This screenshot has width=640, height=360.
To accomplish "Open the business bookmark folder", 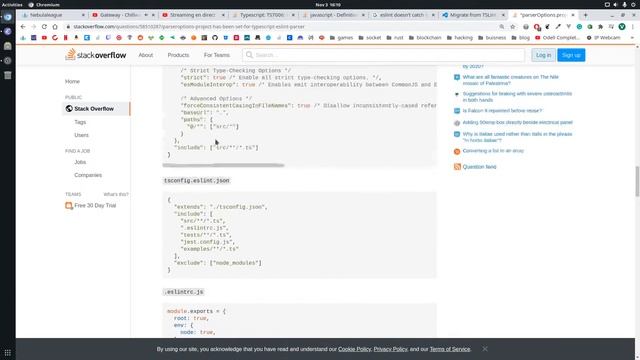I will click(491, 38).
